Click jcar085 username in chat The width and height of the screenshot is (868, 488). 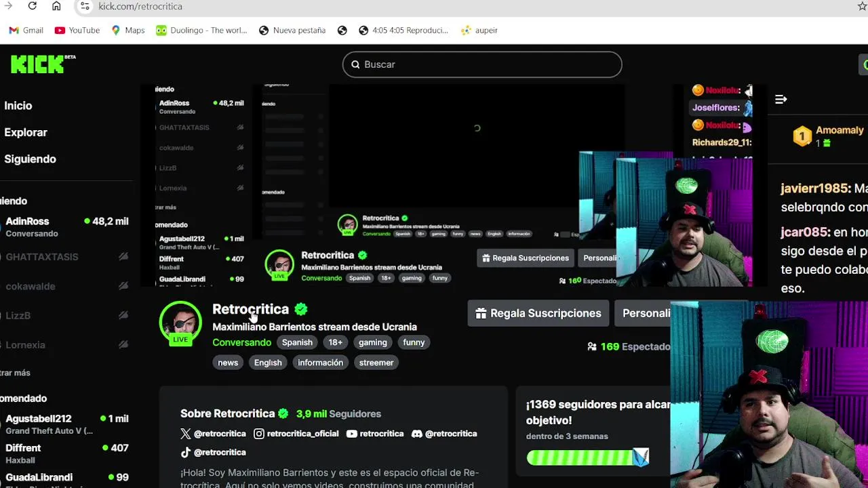(x=805, y=232)
